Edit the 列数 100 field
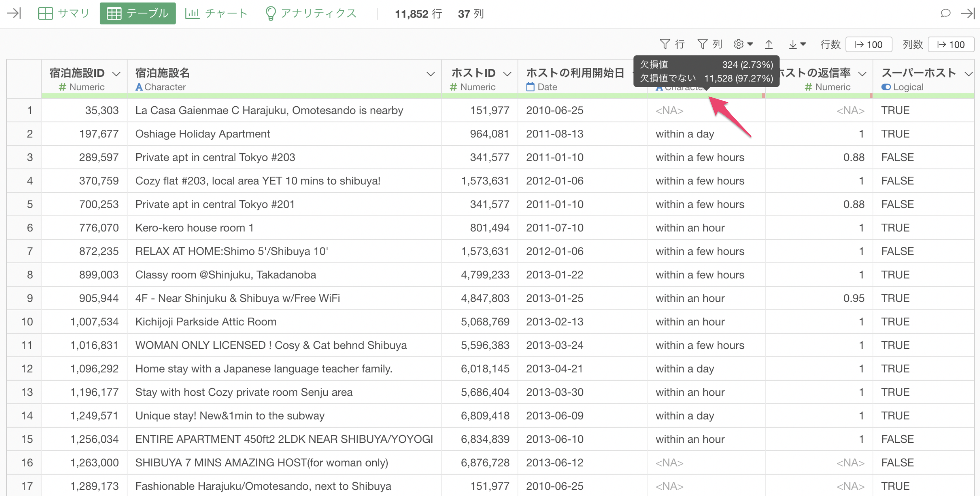 pyautogui.click(x=951, y=44)
